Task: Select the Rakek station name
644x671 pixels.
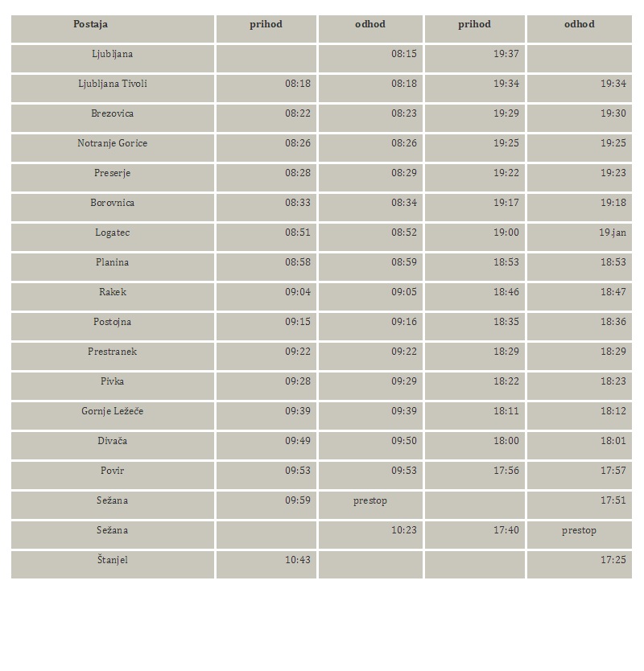Action: click(113, 292)
